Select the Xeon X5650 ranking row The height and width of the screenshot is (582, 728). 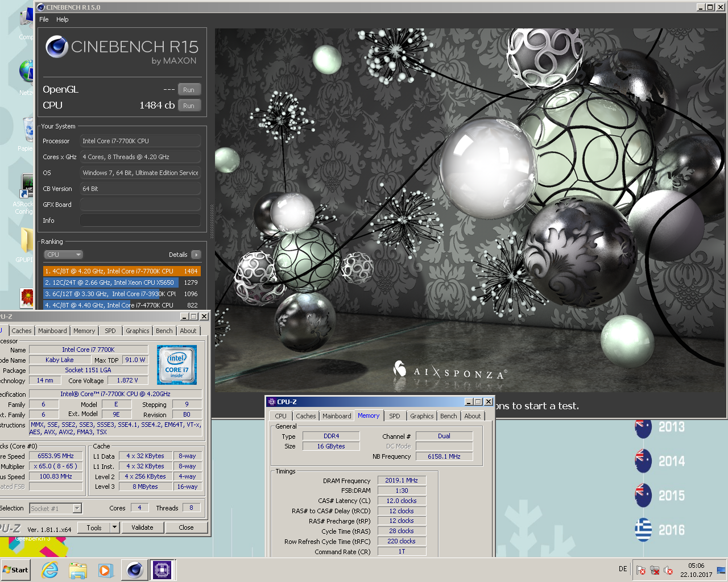tap(122, 282)
